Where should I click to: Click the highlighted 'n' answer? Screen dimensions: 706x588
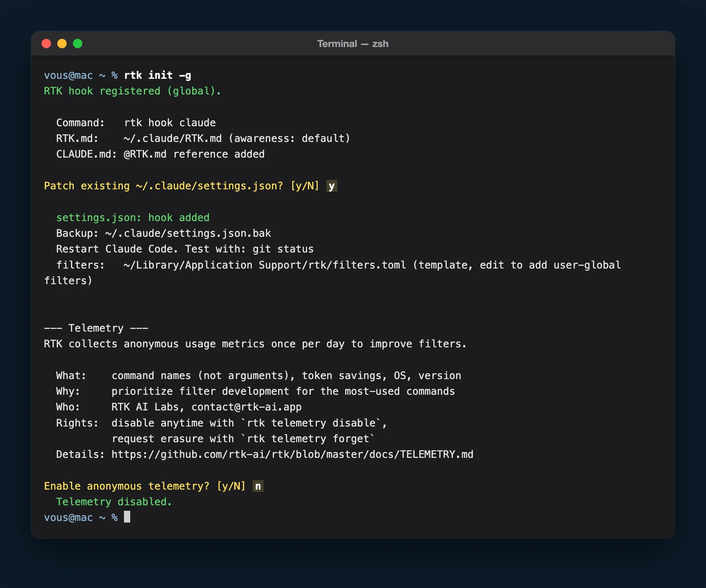(258, 486)
